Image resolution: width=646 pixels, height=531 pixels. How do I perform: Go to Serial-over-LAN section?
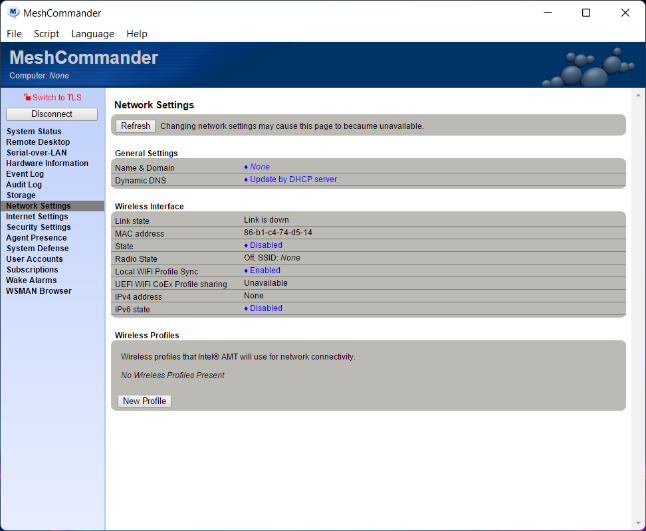(36, 153)
